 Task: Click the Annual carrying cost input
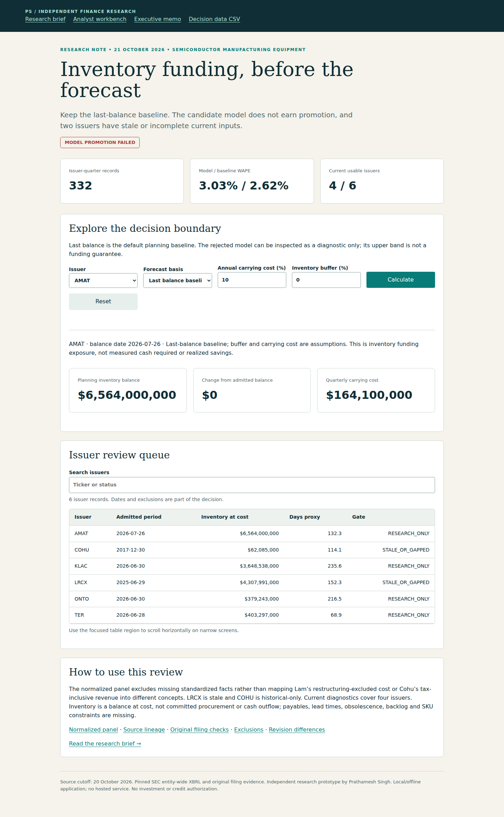coord(252,280)
